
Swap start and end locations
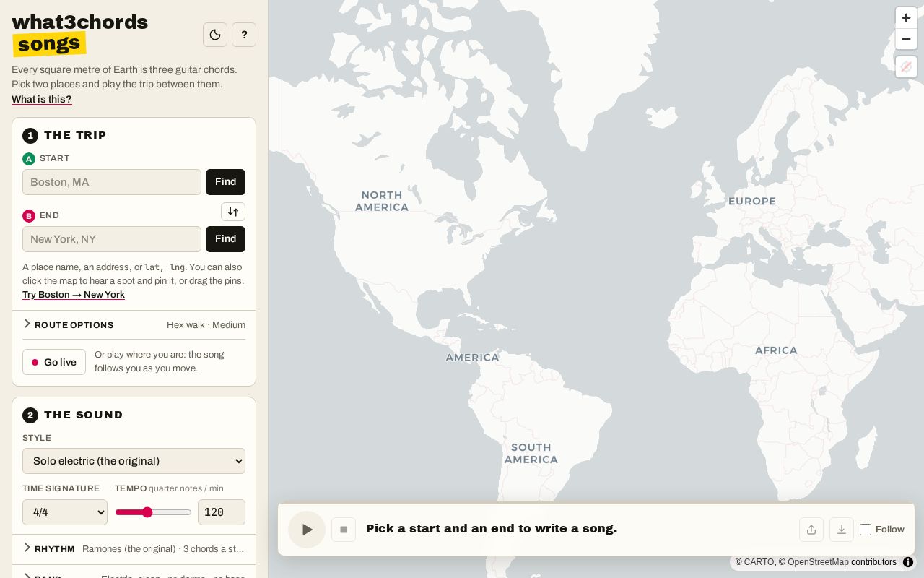pyautogui.click(x=233, y=212)
